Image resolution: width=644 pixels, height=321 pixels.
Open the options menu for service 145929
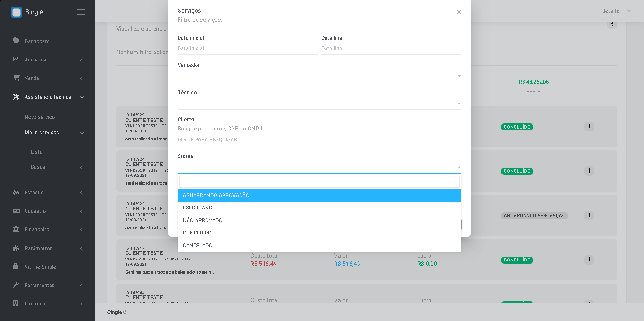(589, 126)
